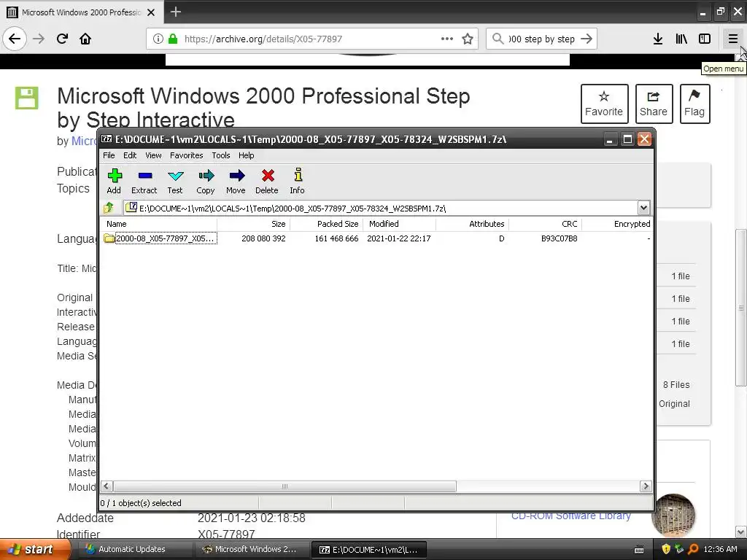The height and width of the screenshot is (560, 747).
Task: Choose the Copy tool in 7-Zip
Action: click(206, 182)
